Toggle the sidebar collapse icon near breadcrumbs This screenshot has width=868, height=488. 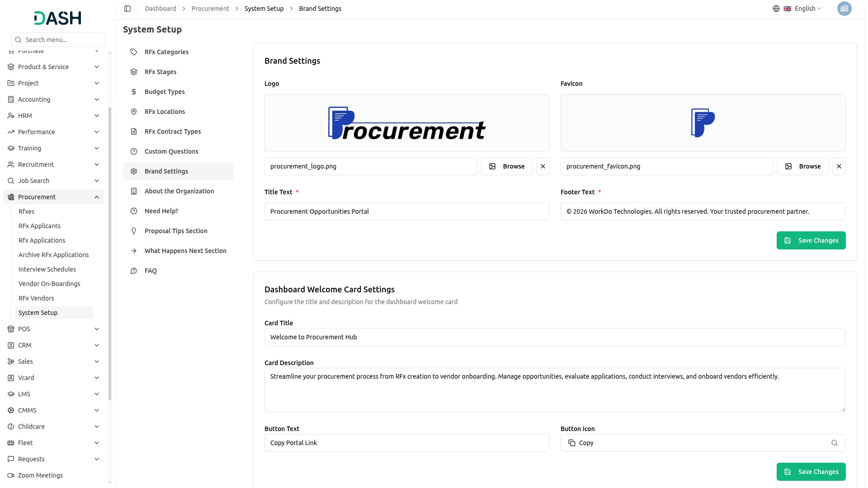point(127,8)
